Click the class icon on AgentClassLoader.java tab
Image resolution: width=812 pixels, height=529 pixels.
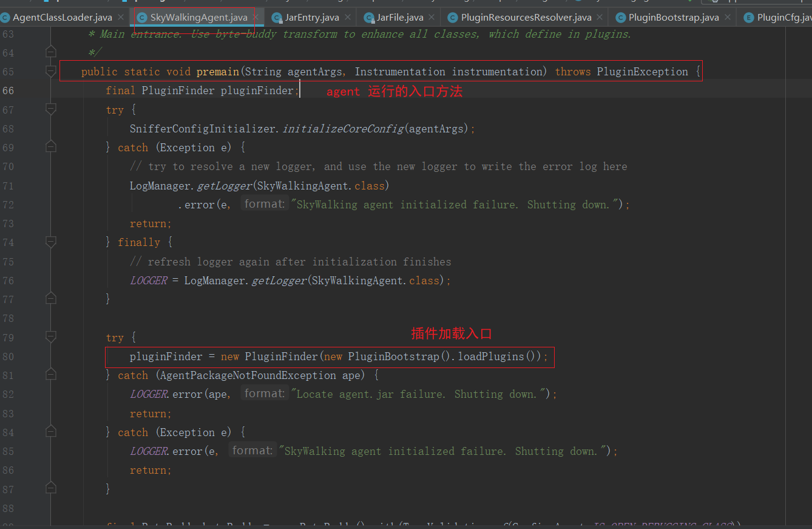[x=5, y=18]
